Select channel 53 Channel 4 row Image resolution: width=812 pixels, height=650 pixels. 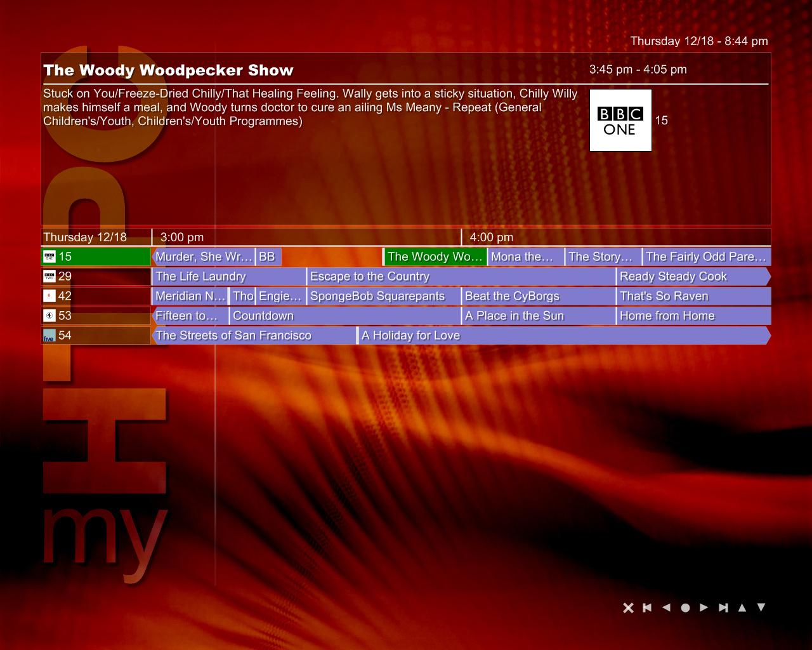click(96, 316)
